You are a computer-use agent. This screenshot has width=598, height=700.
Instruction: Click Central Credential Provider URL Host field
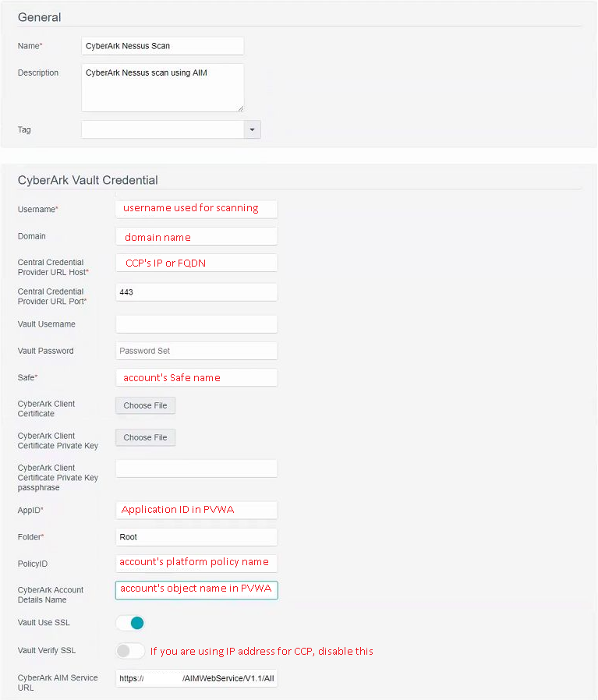(196, 263)
